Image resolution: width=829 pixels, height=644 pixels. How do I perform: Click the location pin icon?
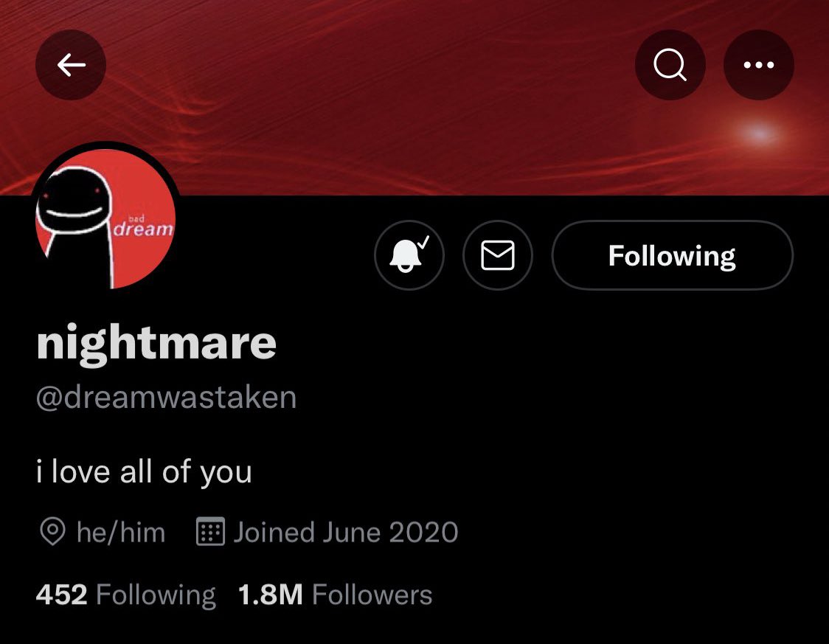coord(52,531)
